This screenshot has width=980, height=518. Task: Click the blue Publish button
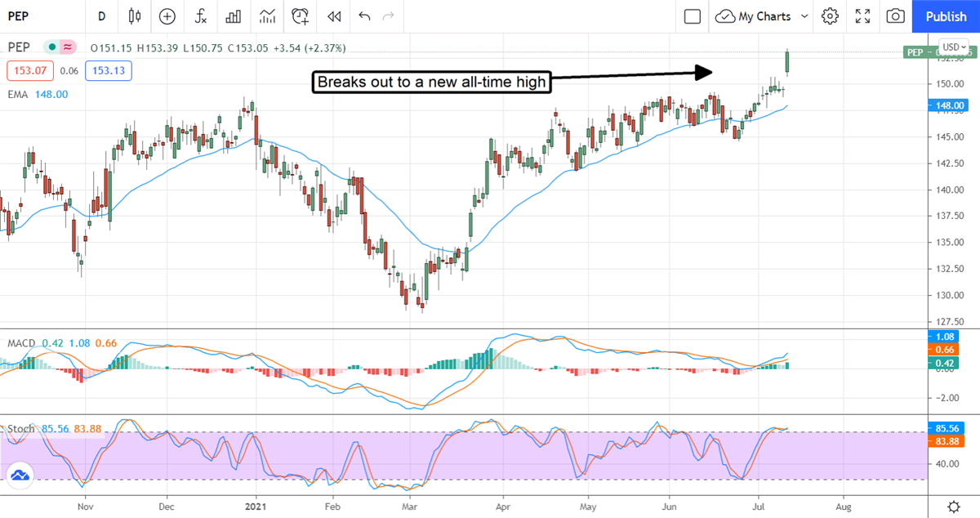tap(946, 16)
